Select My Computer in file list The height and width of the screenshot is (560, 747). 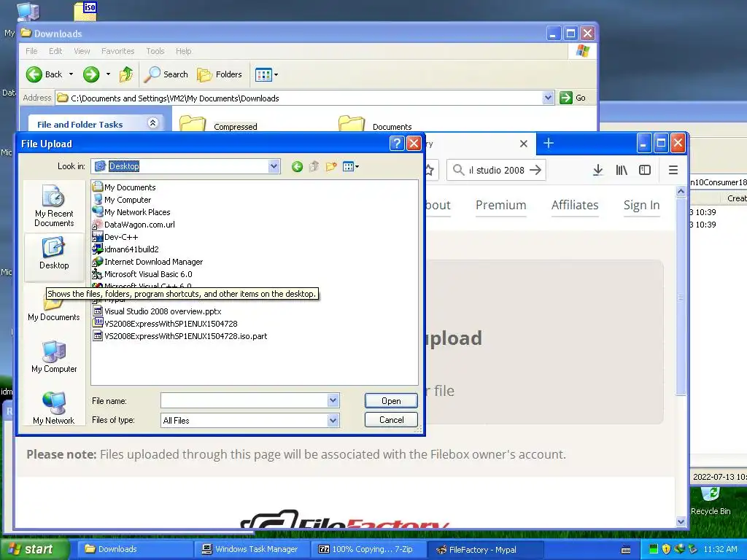122,200
